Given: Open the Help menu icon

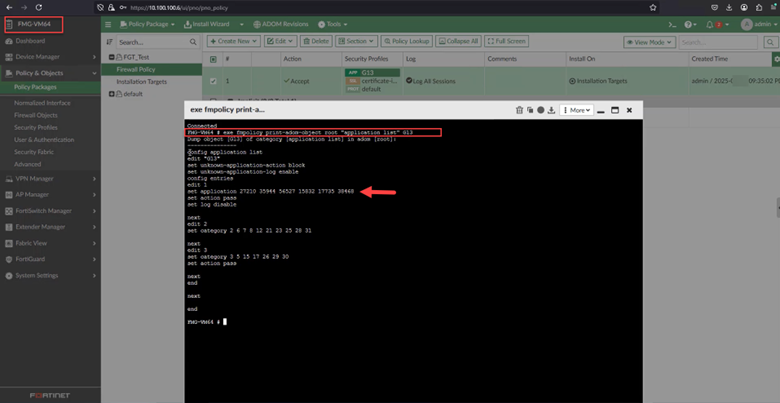Looking at the screenshot, I should pyautogui.click(x=690, y=24).
